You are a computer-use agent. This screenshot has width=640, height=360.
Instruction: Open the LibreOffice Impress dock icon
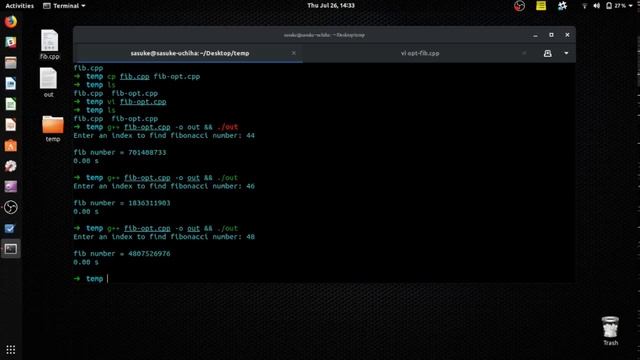click(x=11, y=124)
